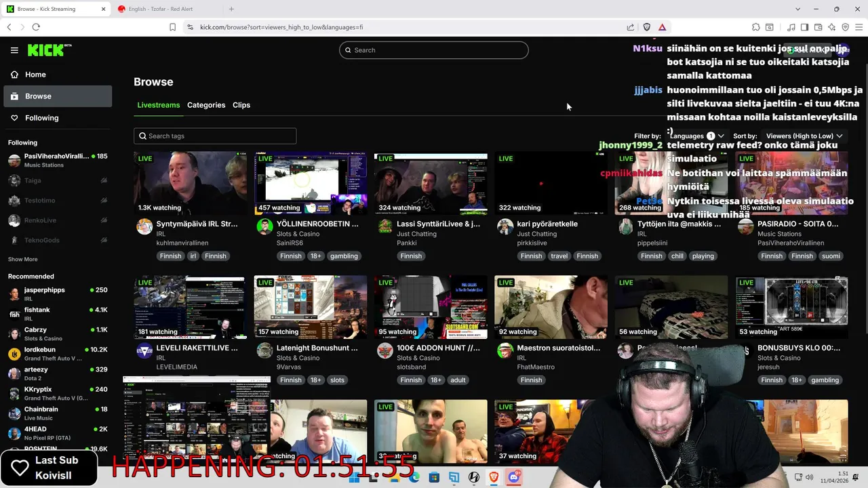
Task: Open Microsoft Edge in the taskbar
Action: 414,478
